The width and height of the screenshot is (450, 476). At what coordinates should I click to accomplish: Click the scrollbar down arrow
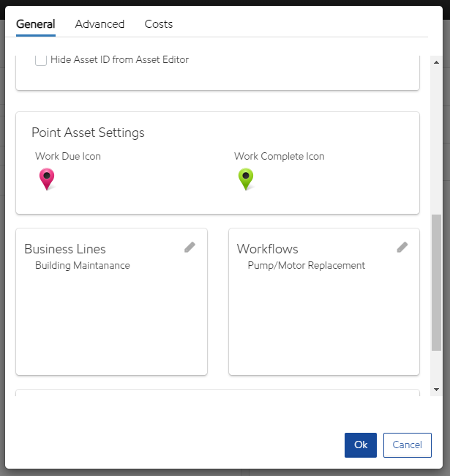(436, 390)
